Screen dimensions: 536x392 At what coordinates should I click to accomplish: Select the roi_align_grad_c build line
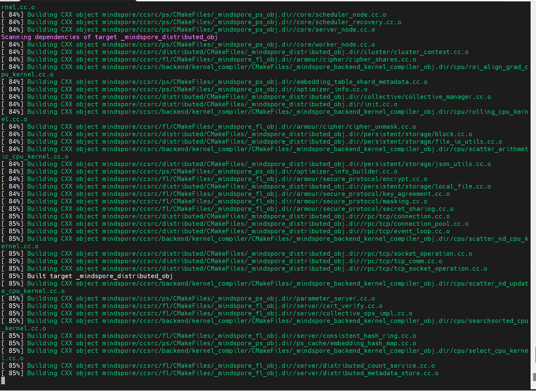coord(264,67)
